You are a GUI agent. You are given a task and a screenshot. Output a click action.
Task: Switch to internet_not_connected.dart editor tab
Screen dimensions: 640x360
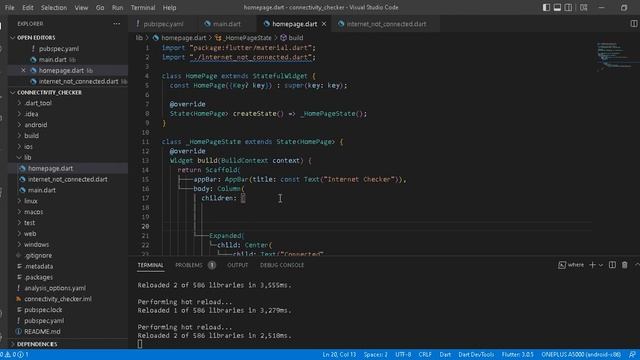[386, 24]
